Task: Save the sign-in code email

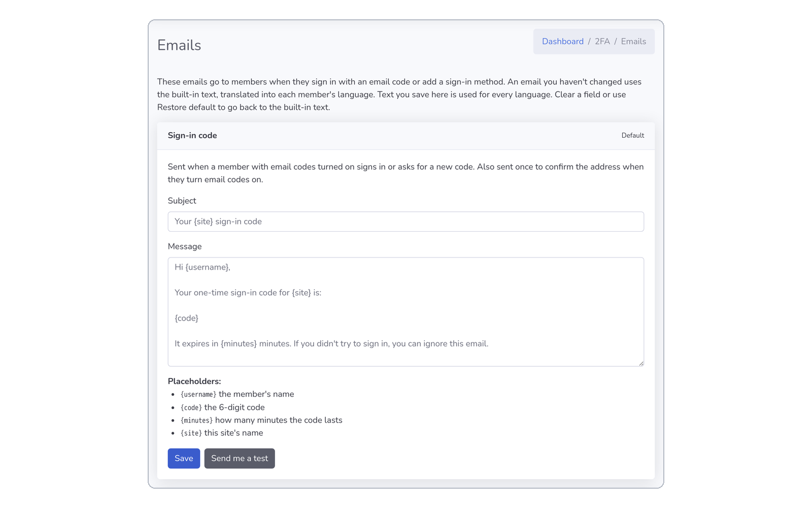Action: point(184,458)
